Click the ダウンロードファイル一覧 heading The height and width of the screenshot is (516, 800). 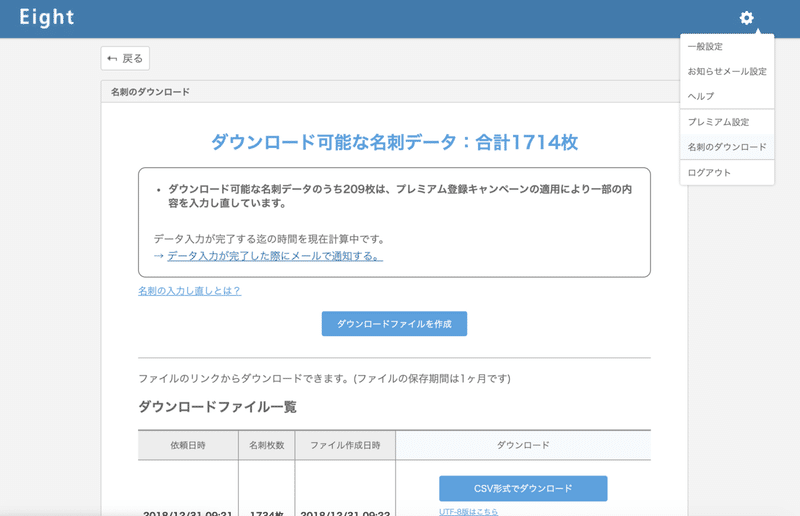point(217,407)
